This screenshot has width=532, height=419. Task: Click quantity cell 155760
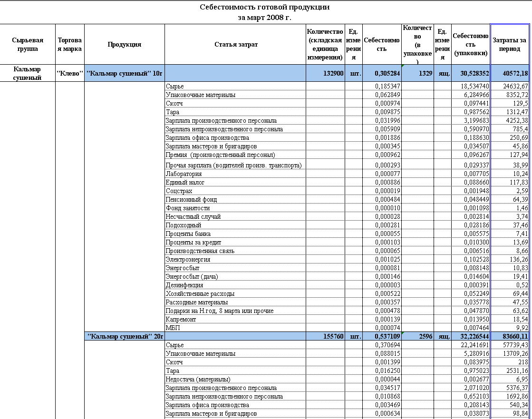click(325, 337)
